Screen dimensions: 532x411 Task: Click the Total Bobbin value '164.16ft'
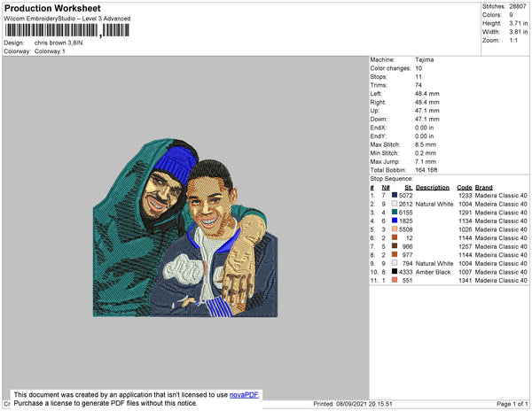tap(426, 170)
